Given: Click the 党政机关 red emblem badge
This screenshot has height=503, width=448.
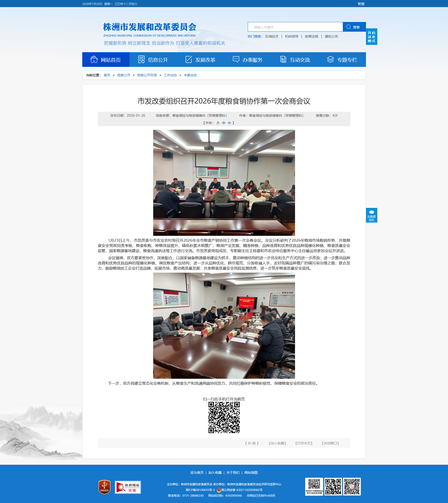Looking at the screenshot, I should (x=104, y=487).
